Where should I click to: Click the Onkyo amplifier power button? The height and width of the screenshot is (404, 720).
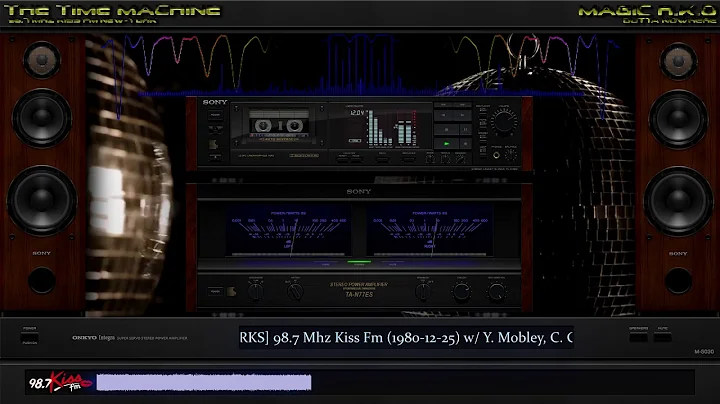coord(30,338)
